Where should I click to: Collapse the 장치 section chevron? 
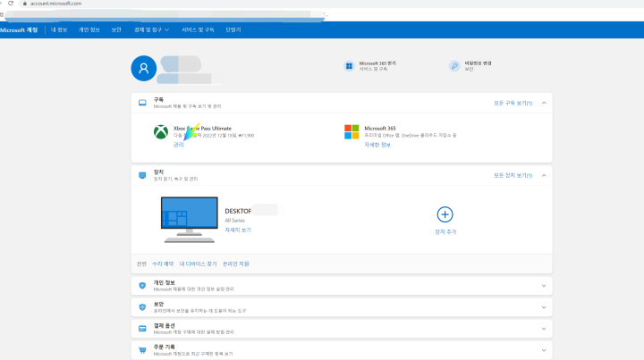point(544,175)
